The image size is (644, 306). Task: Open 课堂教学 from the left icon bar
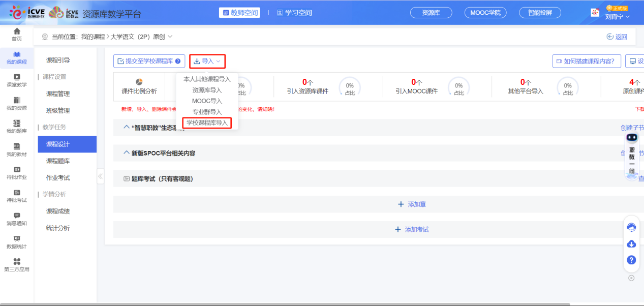click(x=17, y=80)
